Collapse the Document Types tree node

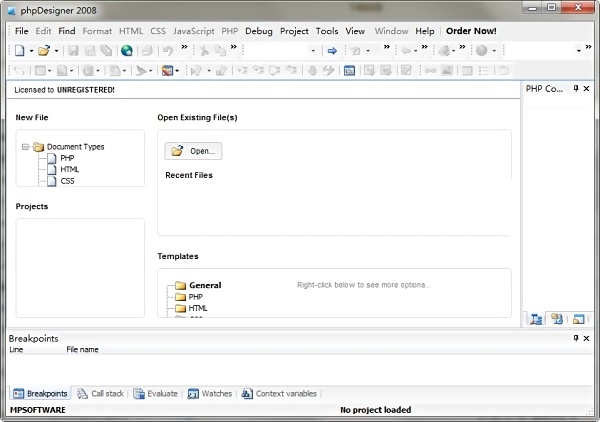pyautogui.click(x=25, y=146)
